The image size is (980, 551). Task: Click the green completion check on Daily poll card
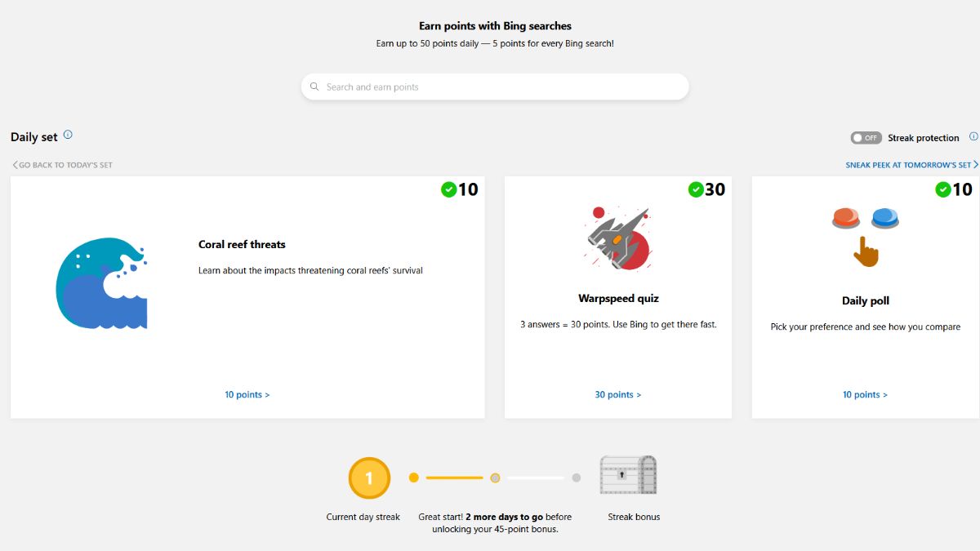945,189
